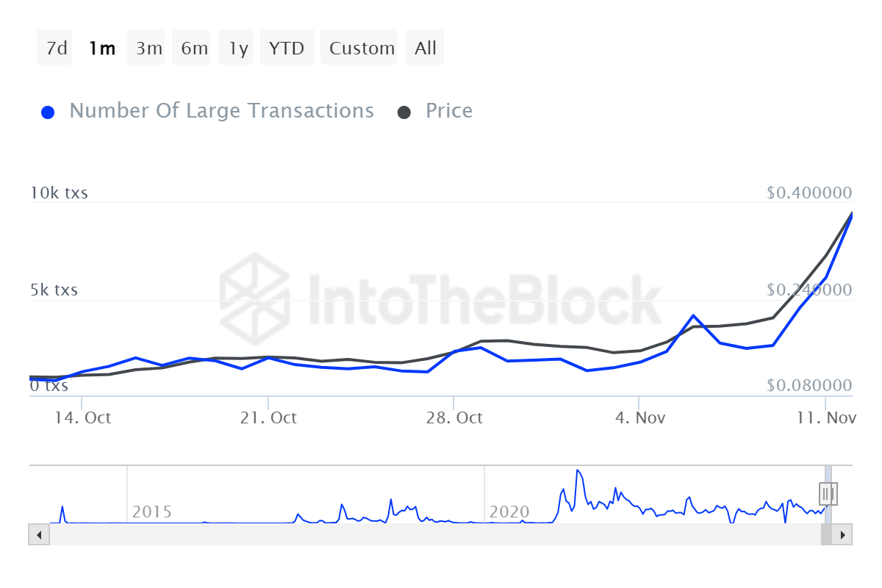
Task: Click the blue legend dot
Action: coord(49,112)
